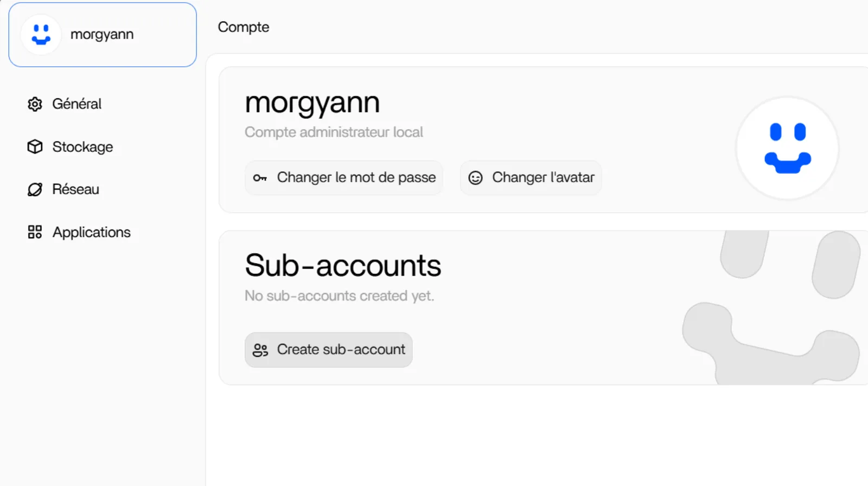Click the Sub-accounts section heading
This screenshot has width=868, height=486.
[x=343, y=265]
